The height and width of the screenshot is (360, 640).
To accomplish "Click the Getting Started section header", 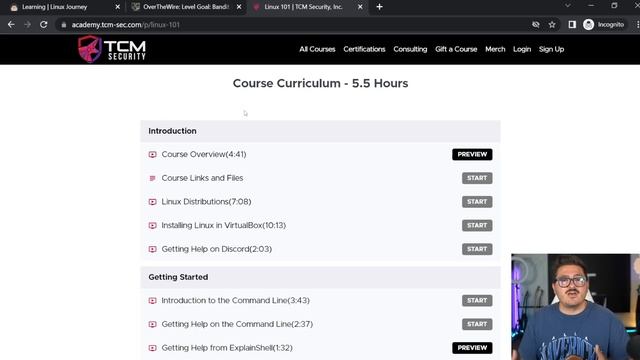I will [x=320, y=278].
